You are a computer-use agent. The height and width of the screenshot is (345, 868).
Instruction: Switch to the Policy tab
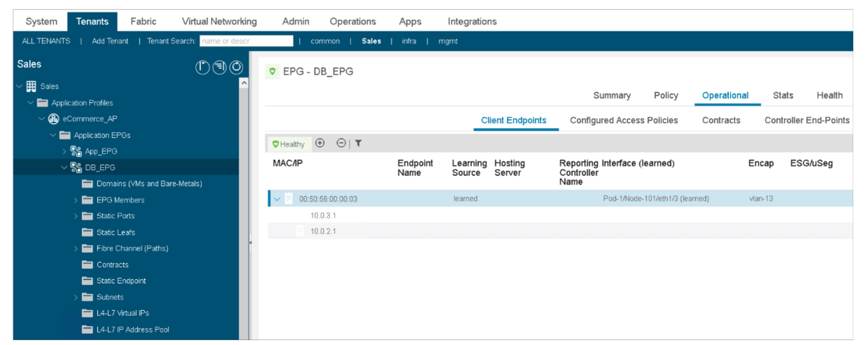pos(666,95)
